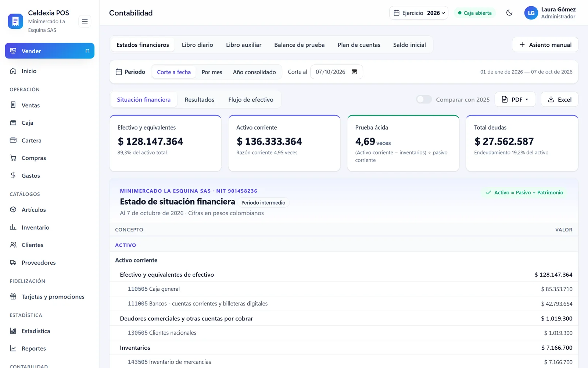Open Cartera section
The image size is (588, 368).
click(50, 141)
